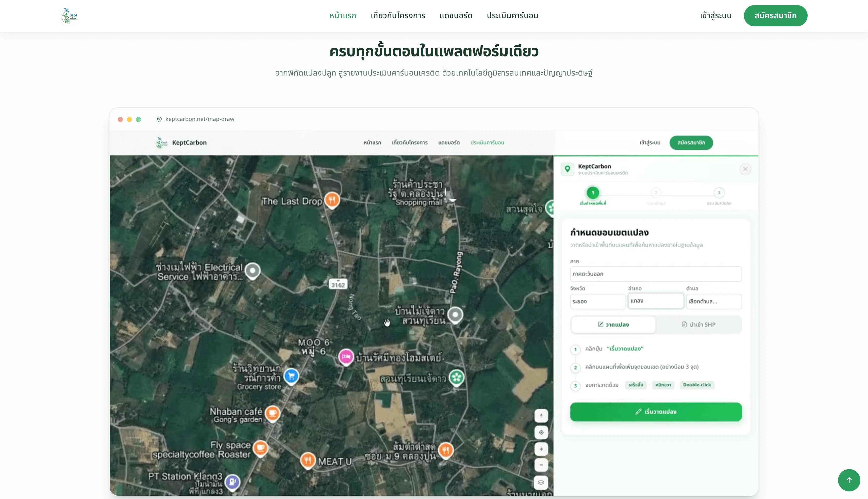This screenshot has height=499, width=868.
Task: Click เข้าสู่ระบบ inside the demo preview
Action: [x=650, y=142]
